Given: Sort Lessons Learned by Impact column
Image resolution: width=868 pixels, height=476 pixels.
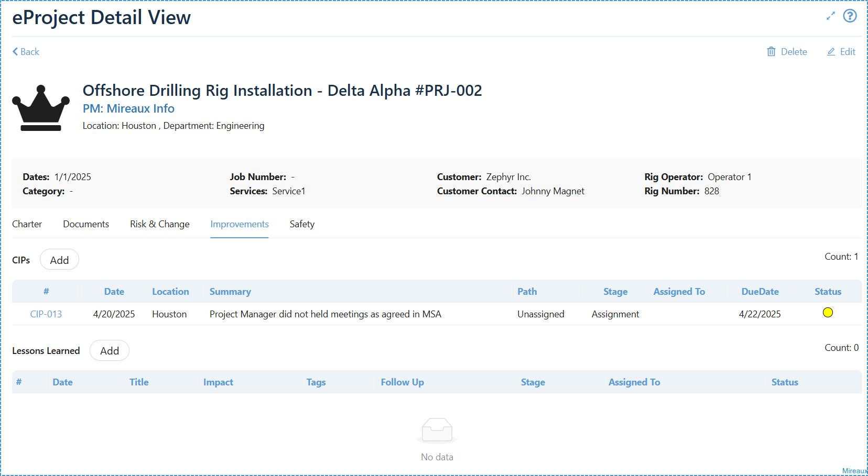Looking at the screenshot, I should (x=218, y=382).
